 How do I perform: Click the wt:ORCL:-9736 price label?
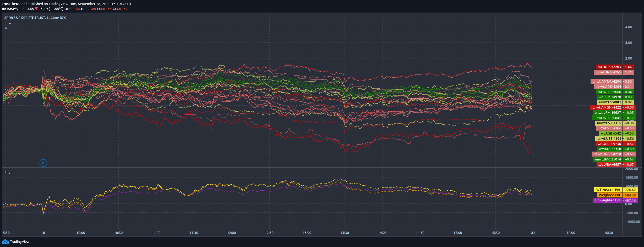(x=615, y=144)
